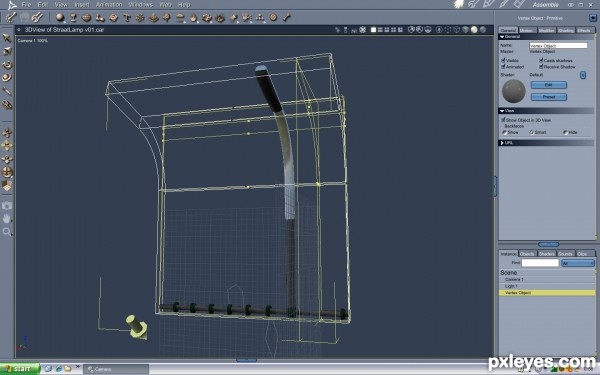Screen dimensions: 600x375
Task: Select the Backfaces Show radio button
Action: pos(504,132)
